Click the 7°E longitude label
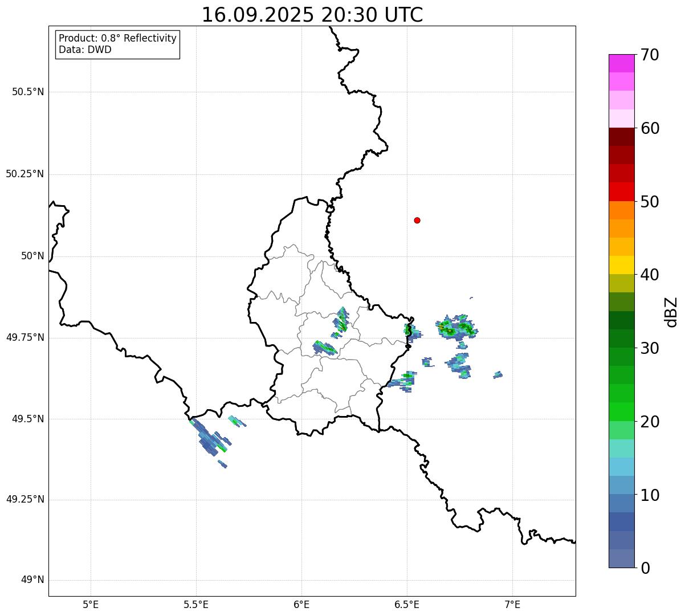 point(513,604)
